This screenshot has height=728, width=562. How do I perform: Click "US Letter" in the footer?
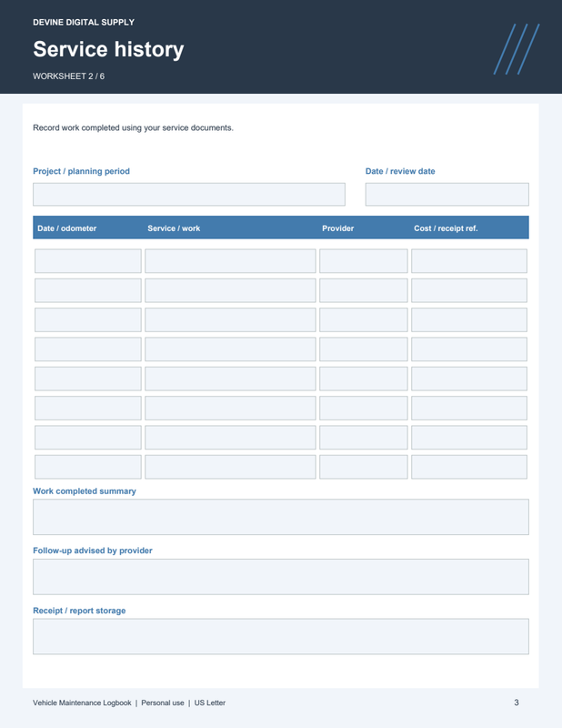[x=210, y=703]
